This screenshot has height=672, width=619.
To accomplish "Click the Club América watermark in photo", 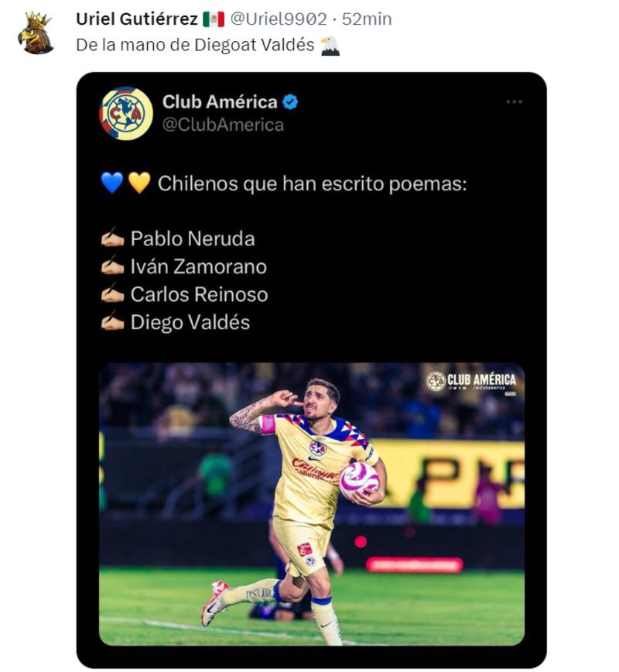I will 472,381.
